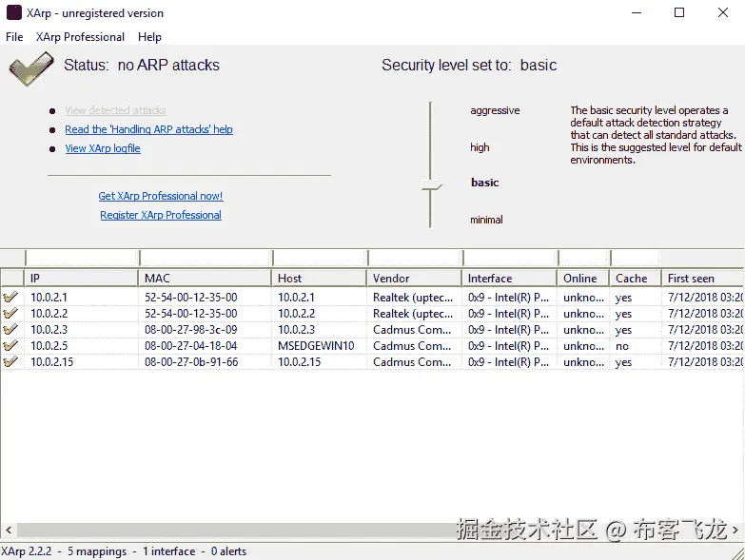Screen dimensions: 745x560
Task: Click status bar text '5 mappings'
Action: (x=97, y=551)
